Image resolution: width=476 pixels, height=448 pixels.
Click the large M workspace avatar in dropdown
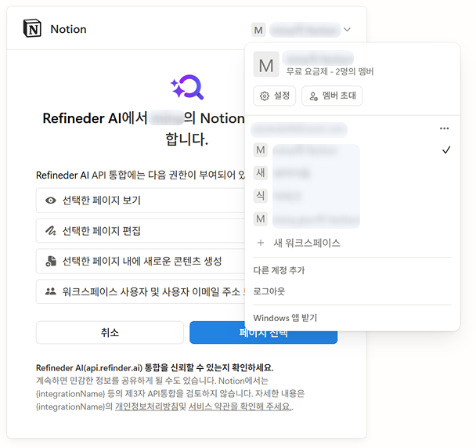[x=266, y=64]
